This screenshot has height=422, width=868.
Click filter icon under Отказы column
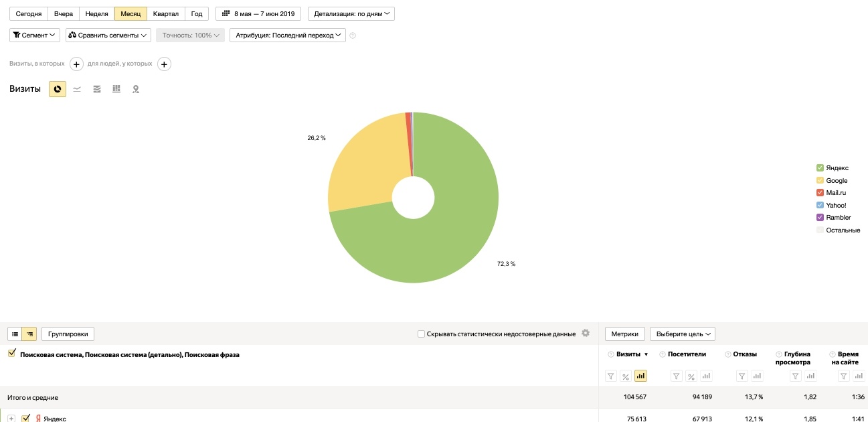coord(742,376)
